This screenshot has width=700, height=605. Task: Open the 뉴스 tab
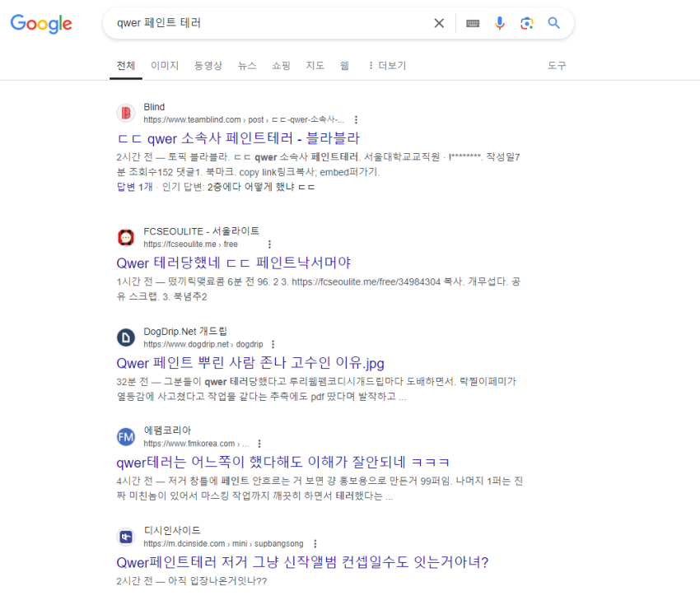(247, 66)
